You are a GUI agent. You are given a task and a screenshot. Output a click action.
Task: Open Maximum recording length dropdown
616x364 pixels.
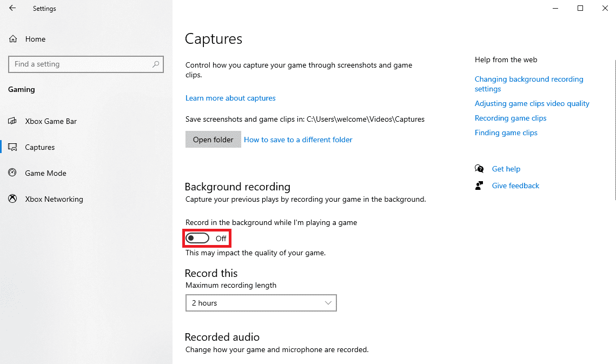pyautogui.click(x=261, y=303)
